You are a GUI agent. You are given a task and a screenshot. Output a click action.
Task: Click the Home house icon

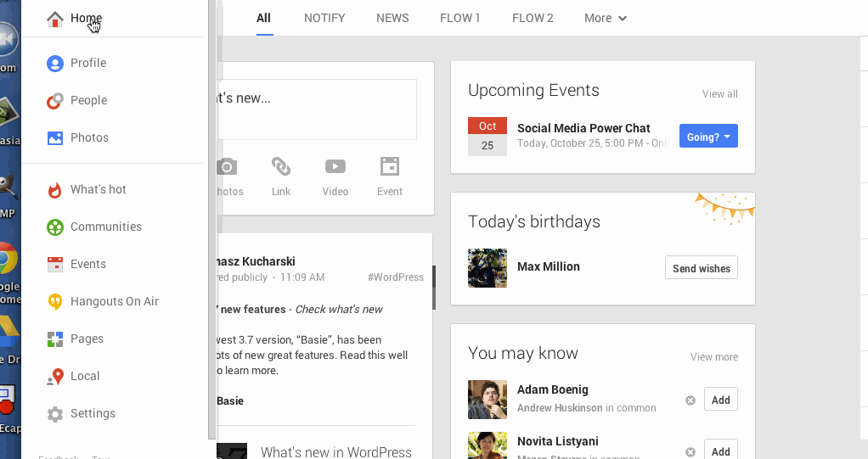(55, 19)
